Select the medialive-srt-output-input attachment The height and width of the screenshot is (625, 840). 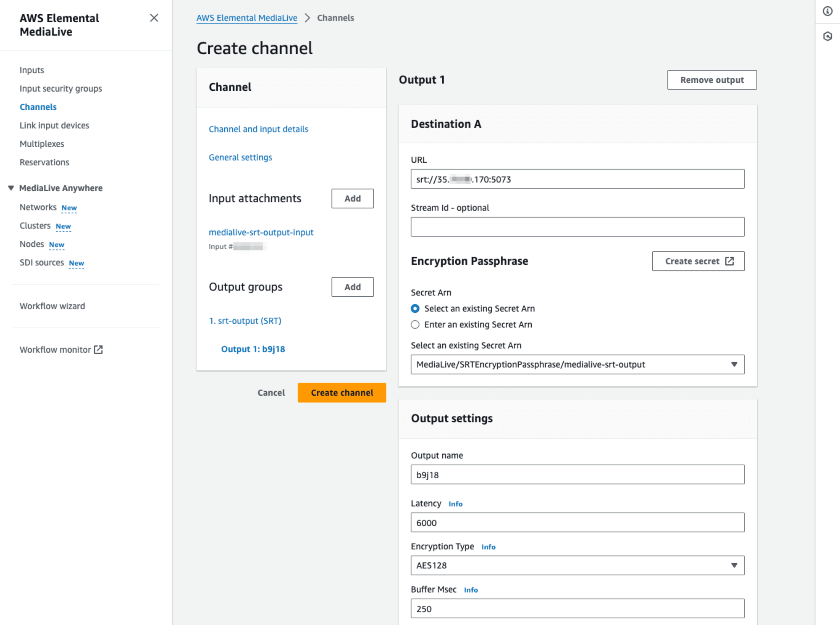coord(261,232)
